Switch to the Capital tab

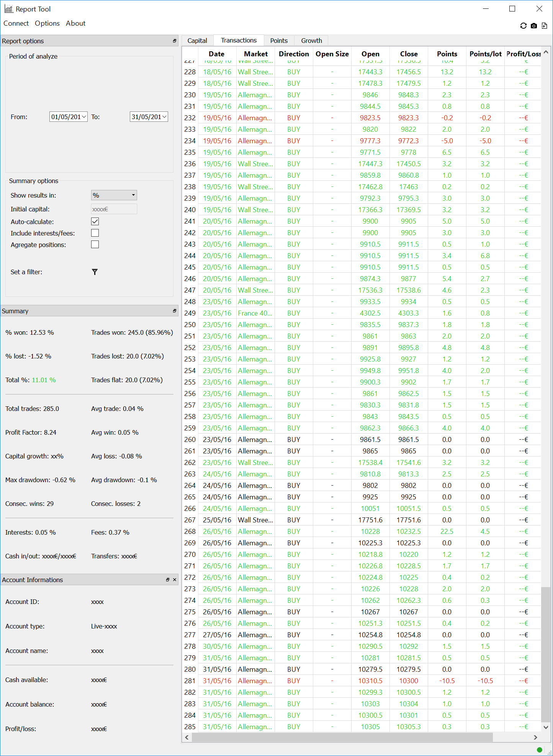[x=197, y=41]
